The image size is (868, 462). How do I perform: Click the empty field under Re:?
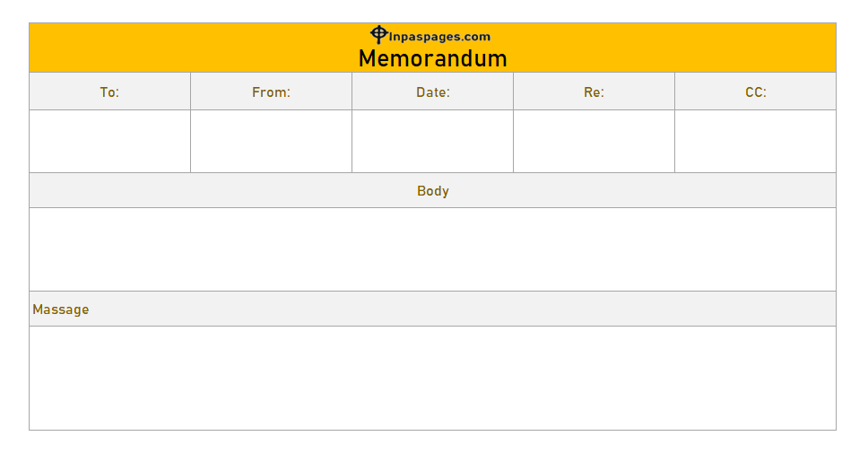click(594, 141)
